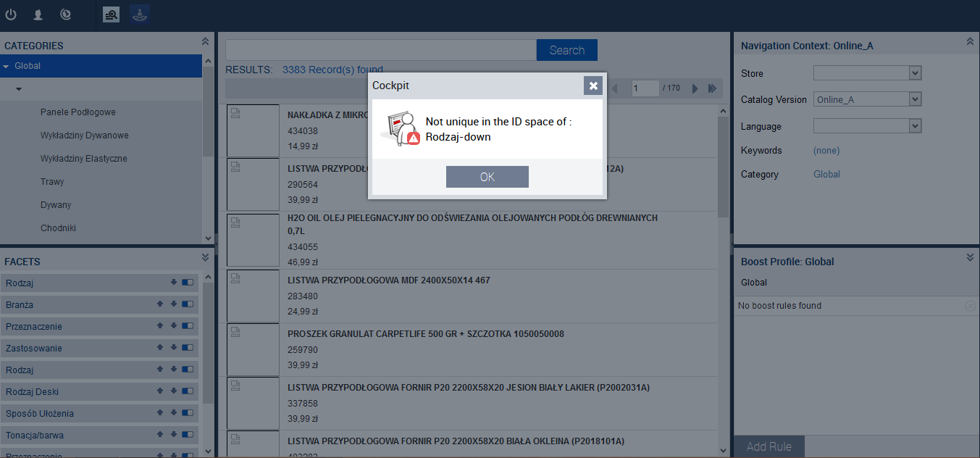The image size is (980, 458).
Task: Open LISTWA PRZYPODŁOGOWA FORNIR JESION BIAŁY LAKIER
Action: 469,388
